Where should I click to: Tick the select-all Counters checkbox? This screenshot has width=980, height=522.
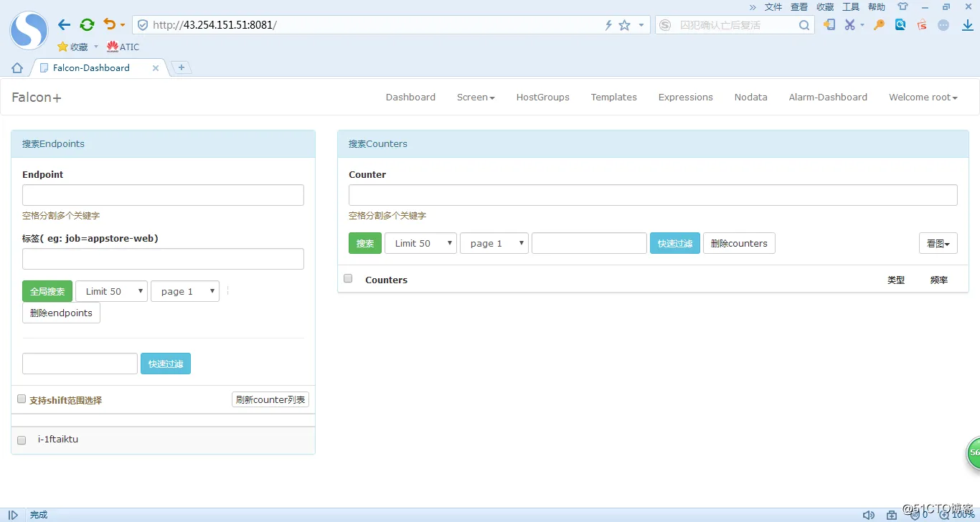348,278
